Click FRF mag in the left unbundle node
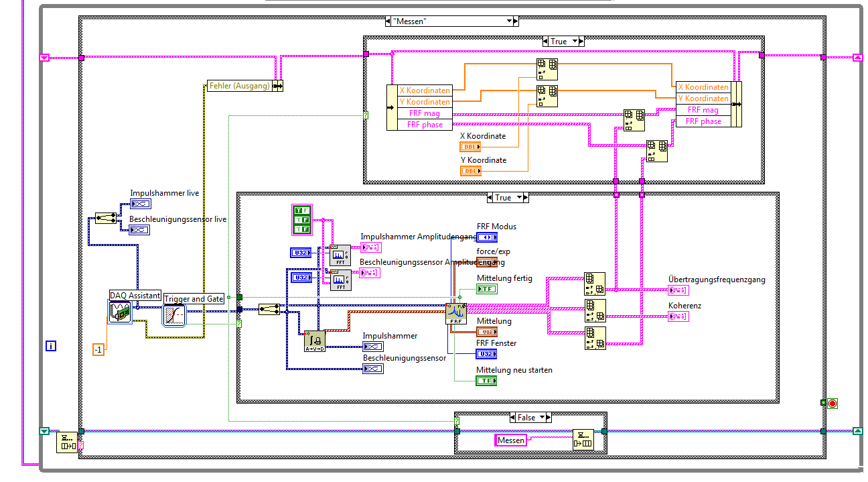The width and height of the screenshot is (868, 482). tap(425, 113)
